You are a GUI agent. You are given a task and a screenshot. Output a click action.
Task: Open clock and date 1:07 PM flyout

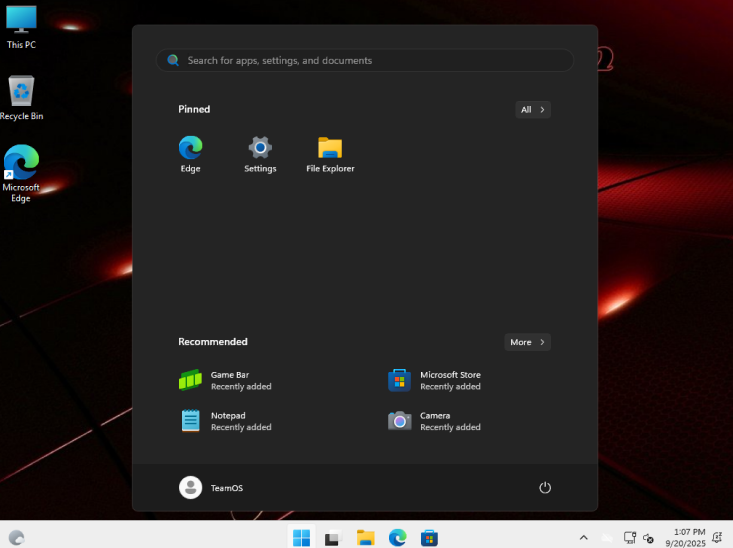(x=685, y=538)
